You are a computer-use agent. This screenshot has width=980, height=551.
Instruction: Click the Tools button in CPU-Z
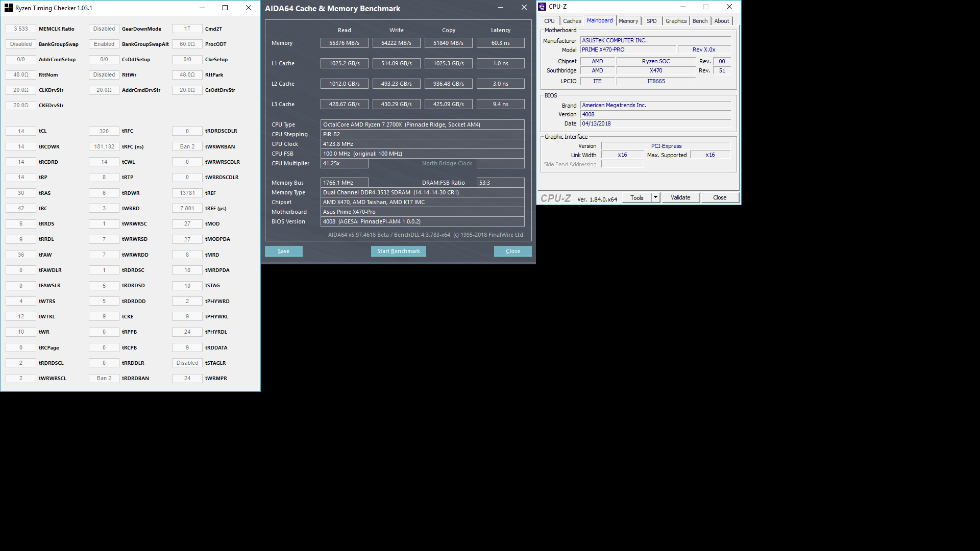(x=636, y=197)
